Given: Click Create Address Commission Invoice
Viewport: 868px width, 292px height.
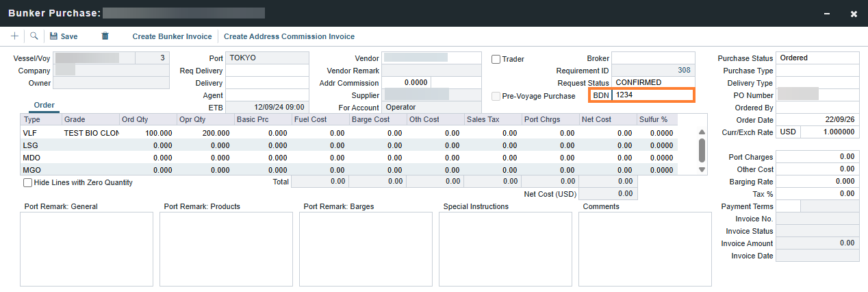Looking at the screenshot, I should (289, 36).
